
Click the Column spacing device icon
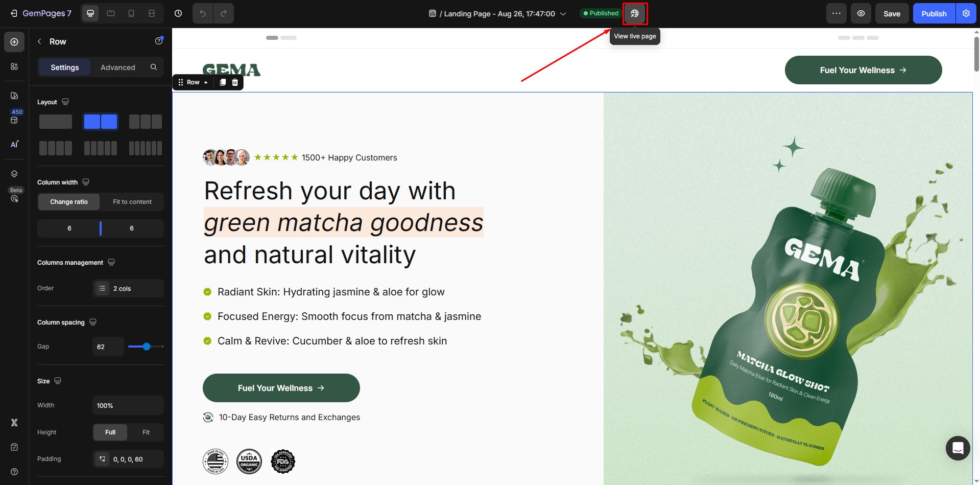[x=93, y=322]
